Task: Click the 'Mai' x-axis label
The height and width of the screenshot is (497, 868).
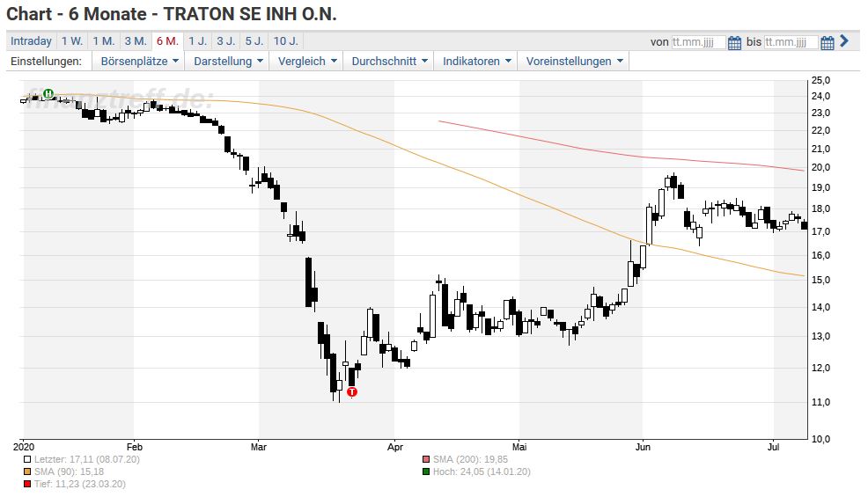Action: click(519, 447)
